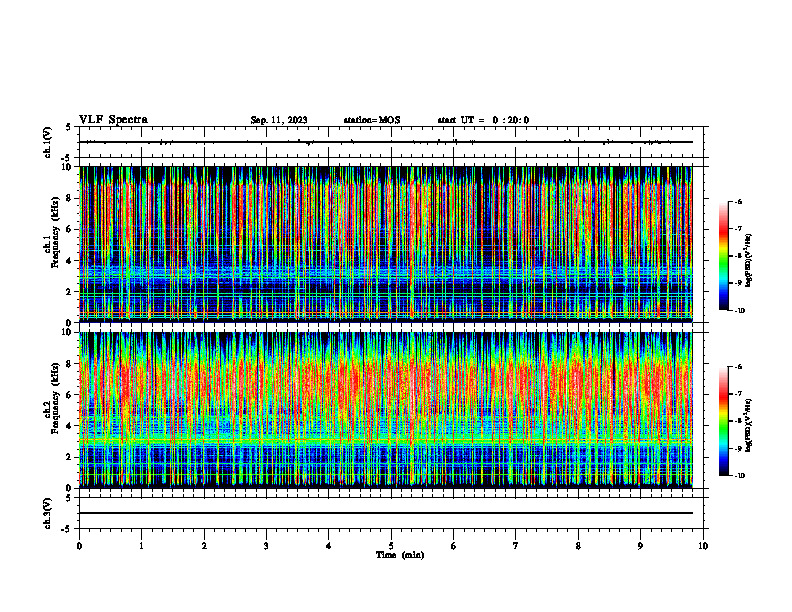
Task: Click the "start UT = 0 :20: 0" text
Action: (x=483, y=120)
